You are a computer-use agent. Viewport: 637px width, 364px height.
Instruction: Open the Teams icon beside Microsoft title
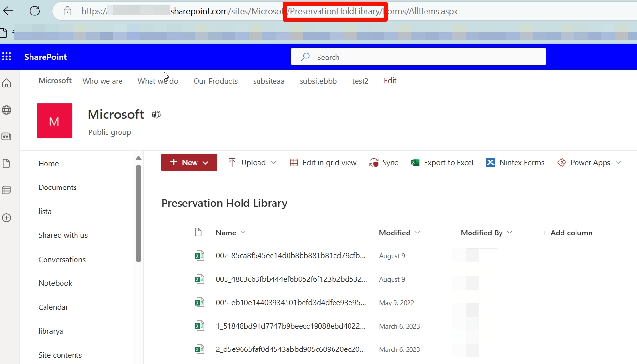click(156, 115)
